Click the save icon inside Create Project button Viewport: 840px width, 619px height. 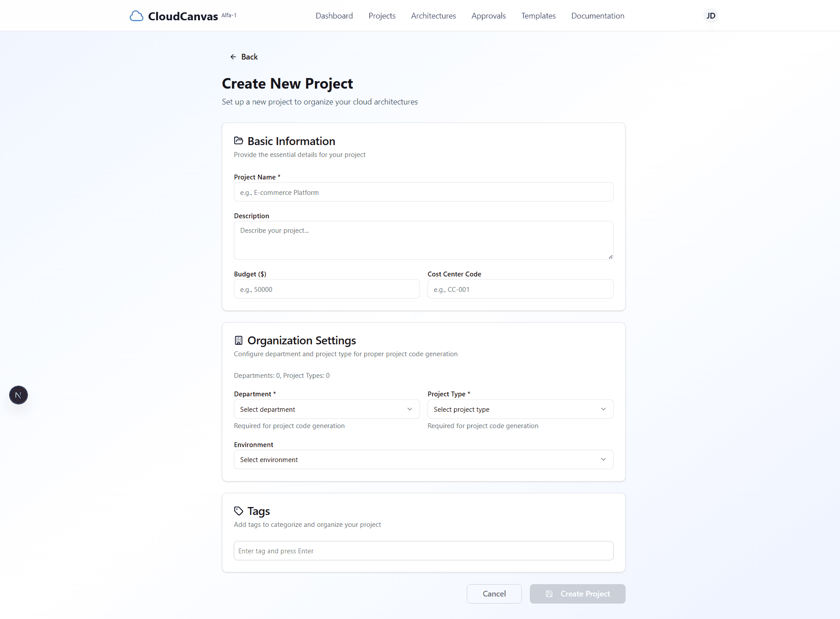[x=549, y=594]
